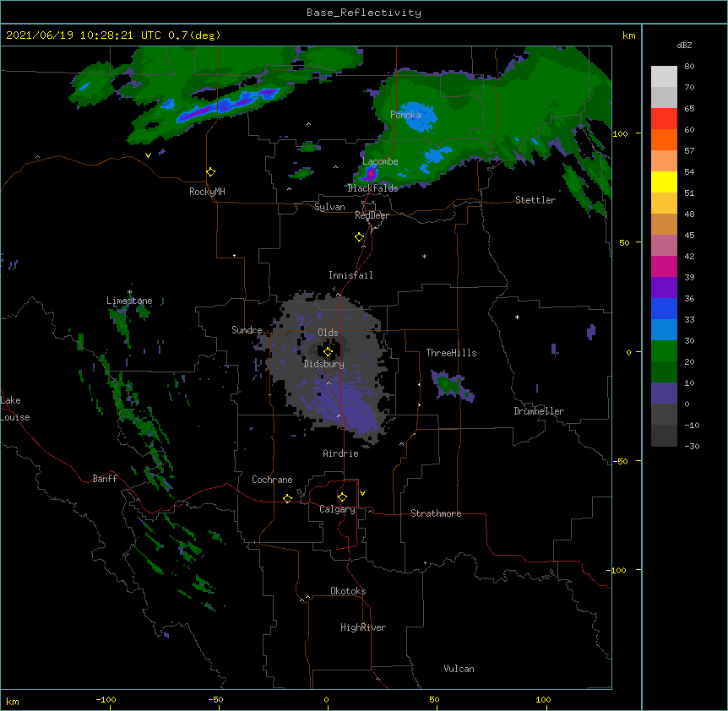Click the asterisk marker east of Innisfail
This screenshot has height=711, width=728.
coord(424,257)
